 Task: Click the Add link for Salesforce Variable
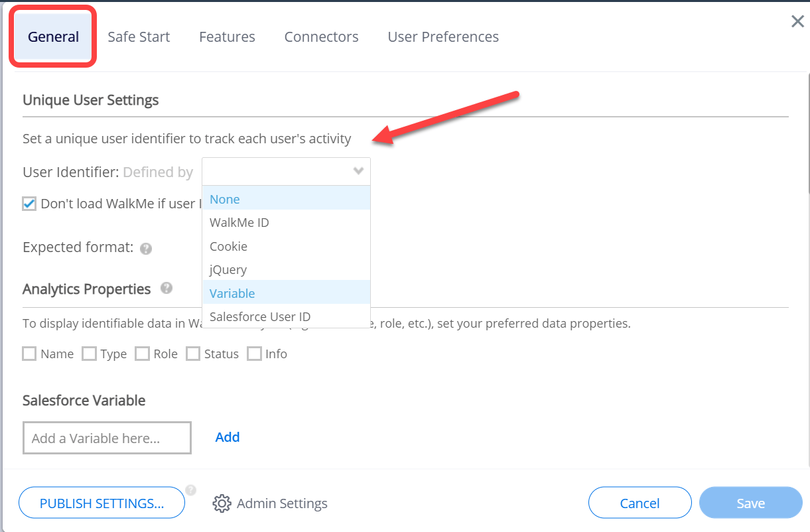228,437
